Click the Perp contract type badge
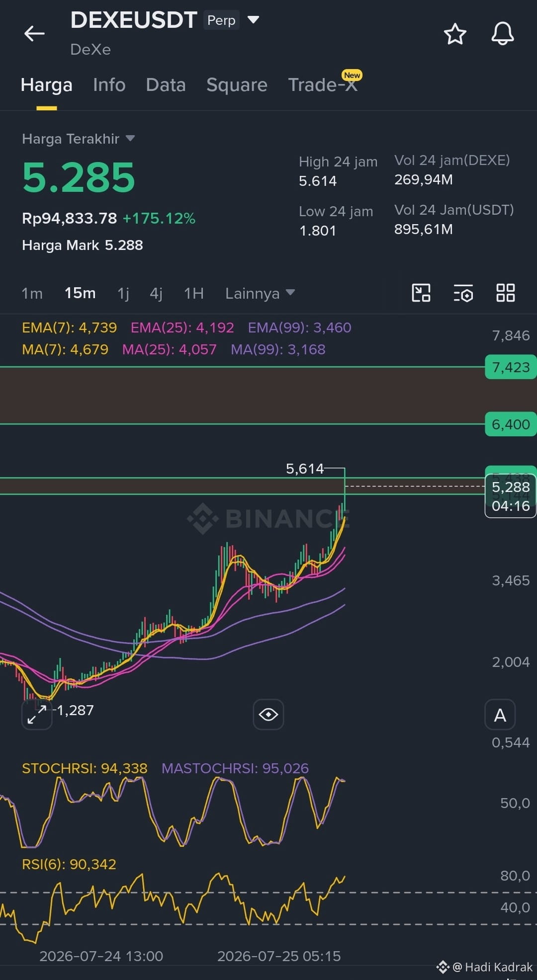The width and height of the screenshot is (537, 980). (221, 20)
